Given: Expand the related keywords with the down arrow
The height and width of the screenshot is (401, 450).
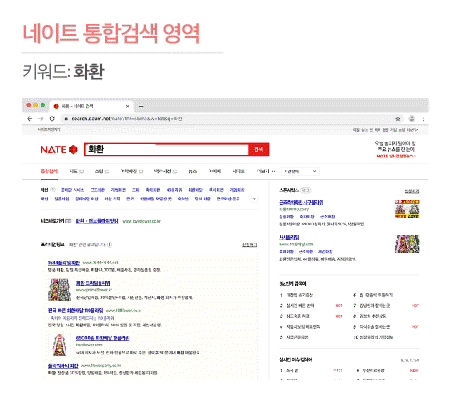Looking at the screenshot, I should pyautogui.click(x=254, y=199).
